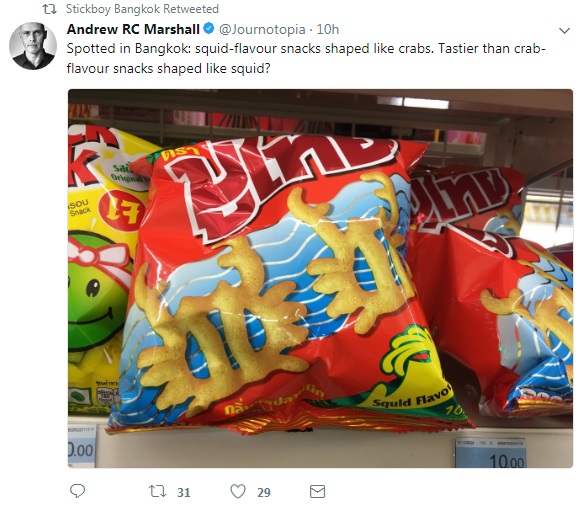Click the tweet text about squid-flavour snacks
Image resolution: width=582 pixels, height=505 pixels.
306,59
